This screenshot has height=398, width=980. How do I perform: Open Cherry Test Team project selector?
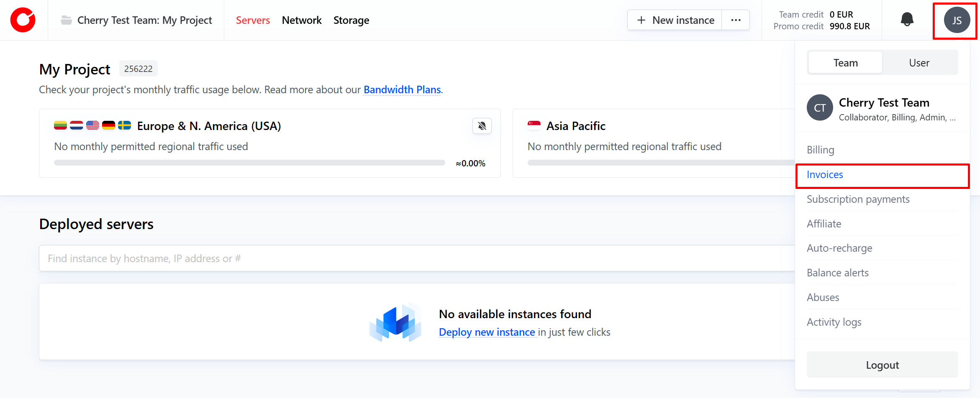(x=144, y=20)
